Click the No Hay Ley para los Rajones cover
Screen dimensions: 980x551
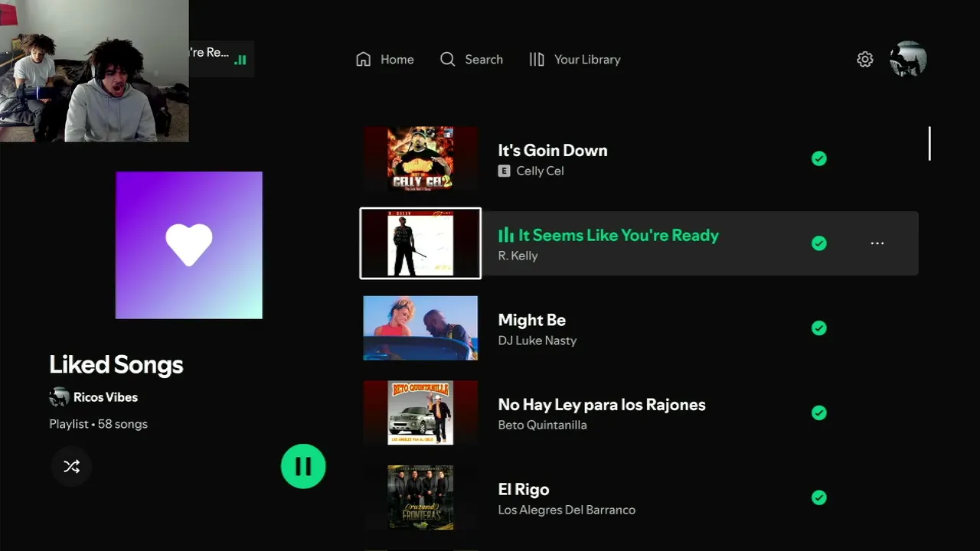(420, 412)
